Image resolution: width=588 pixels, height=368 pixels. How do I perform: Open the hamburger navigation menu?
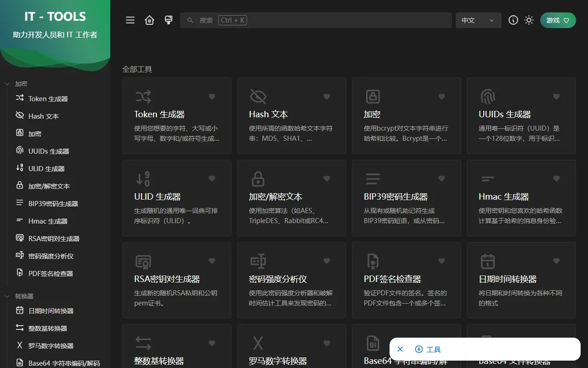point(130,20)
